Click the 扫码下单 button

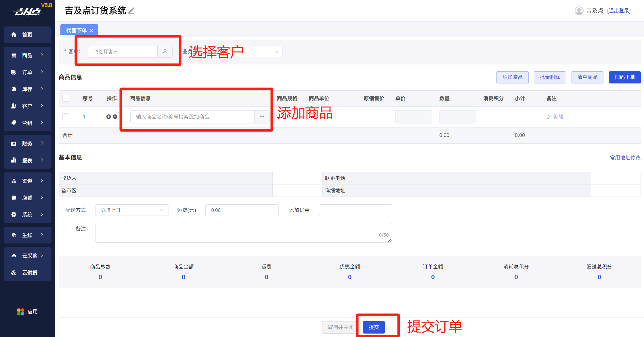[x=624, y=77]
